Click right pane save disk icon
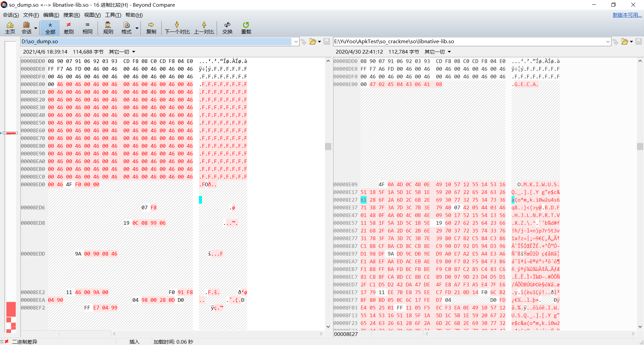This screenshot has height=345, width=644. pyautogui.click(x=638, y=42)
